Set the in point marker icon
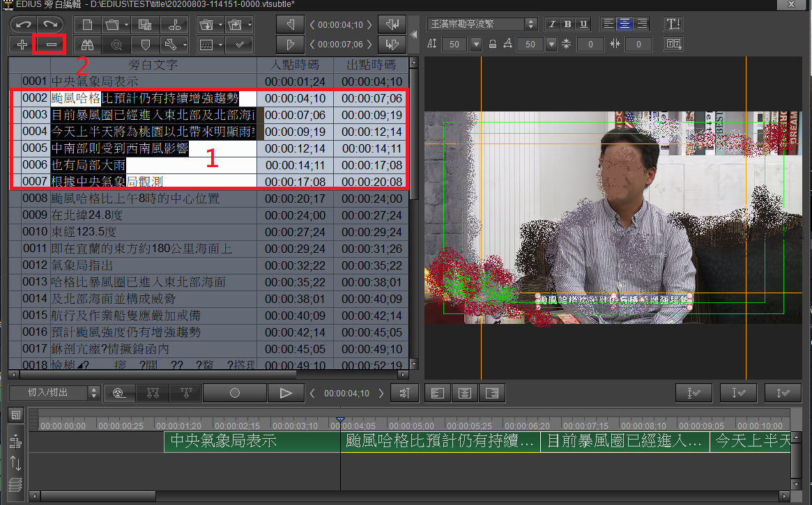Viewport: 812px width, 505px height. (290, 24)
